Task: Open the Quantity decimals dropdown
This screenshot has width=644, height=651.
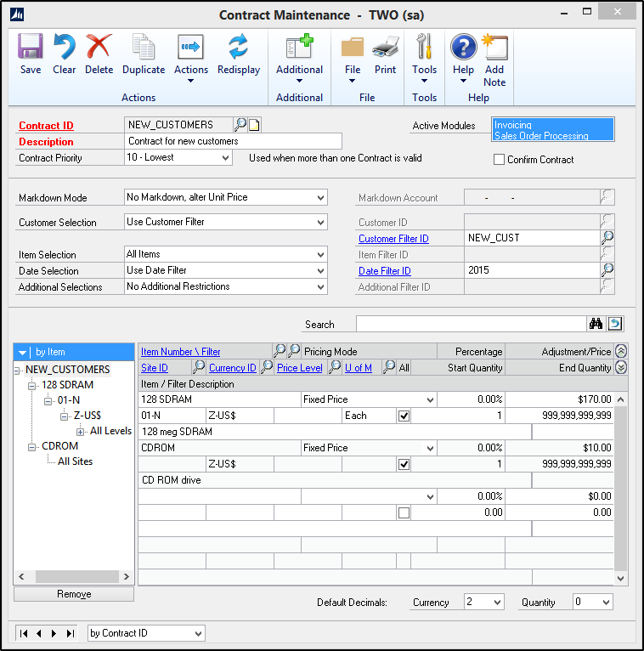Action: [x=606, y=602]
